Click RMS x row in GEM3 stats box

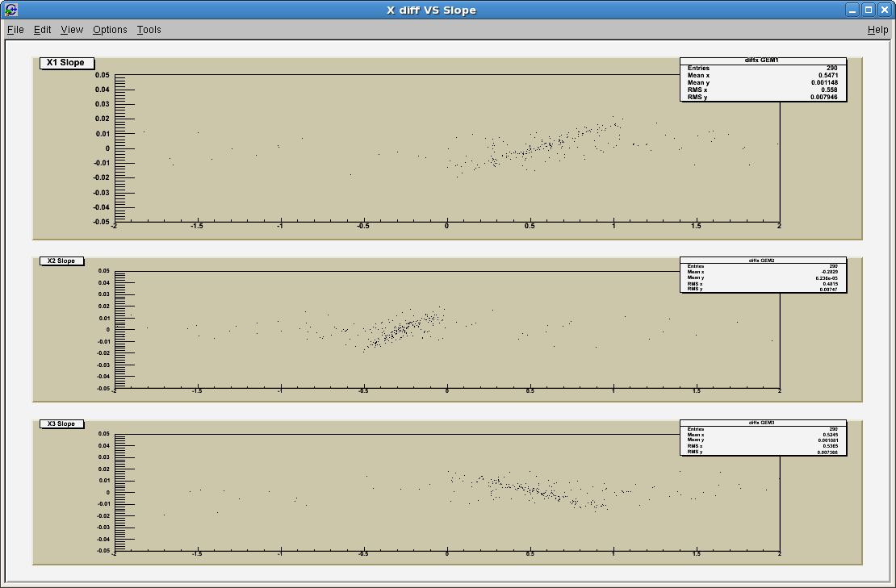762,446
